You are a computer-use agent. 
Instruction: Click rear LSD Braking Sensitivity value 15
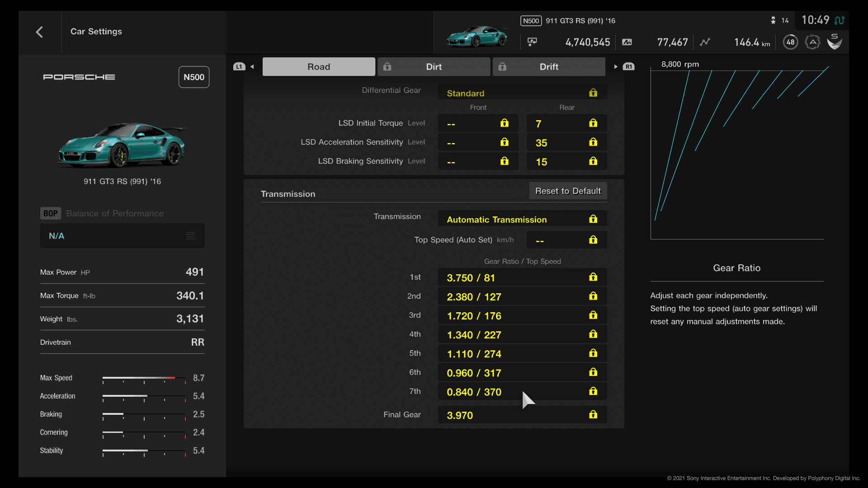pyautogui.click(x=567, y=161)
